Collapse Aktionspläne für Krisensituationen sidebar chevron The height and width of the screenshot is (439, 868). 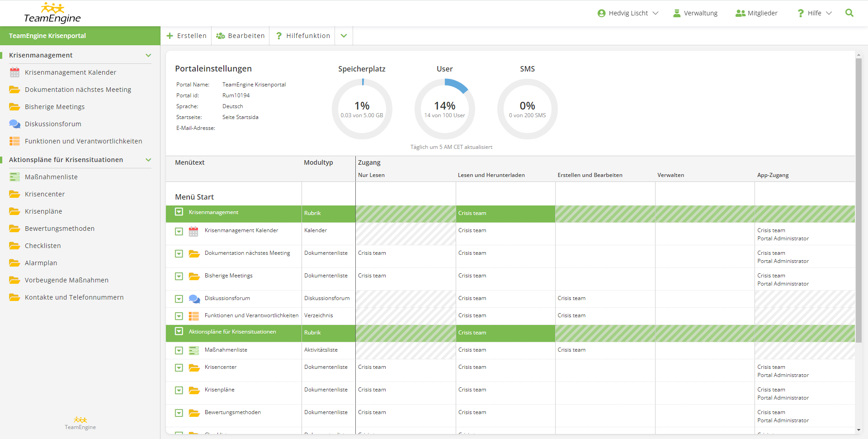(x=148, y=160)
